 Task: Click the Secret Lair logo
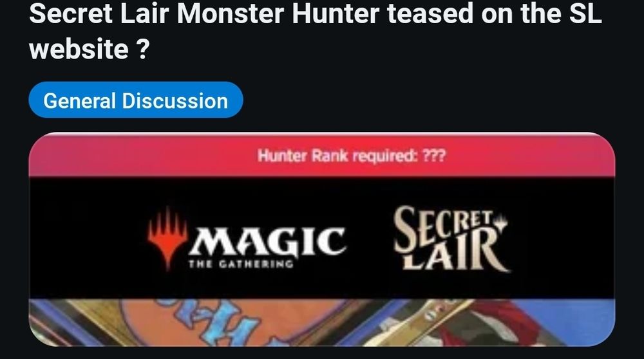[x=451, y=238]
